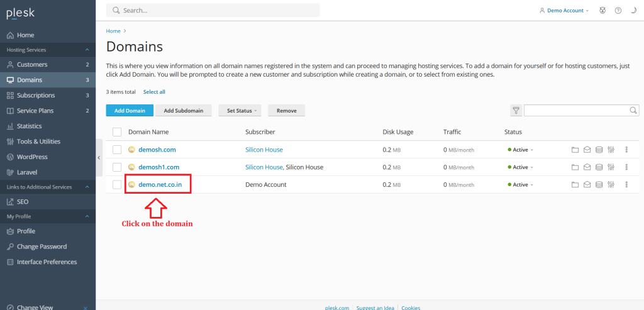
Task: Open the help question mark icon
Action: click(x=618, y=11)
